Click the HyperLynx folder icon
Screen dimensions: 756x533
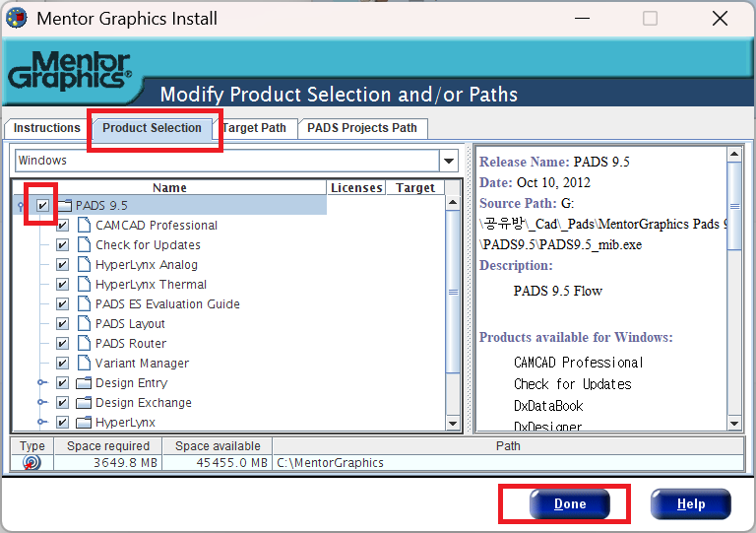[x=84, y=422]
